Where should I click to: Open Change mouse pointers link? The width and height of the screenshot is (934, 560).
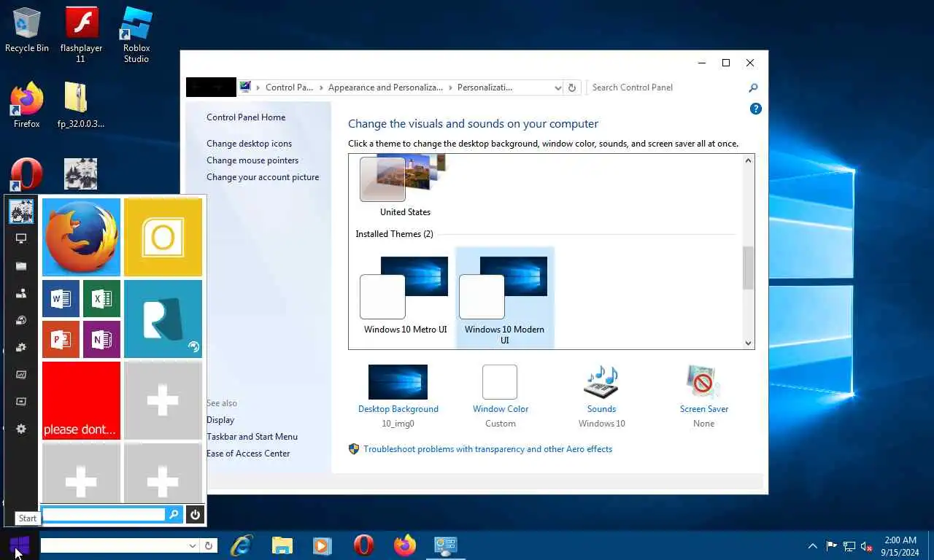click(x=252, y=160)
